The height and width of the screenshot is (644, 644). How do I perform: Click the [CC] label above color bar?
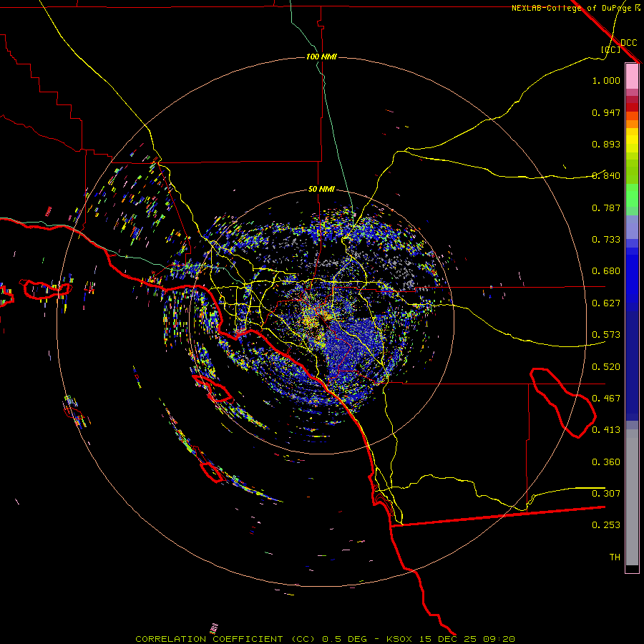coord(611,49)
